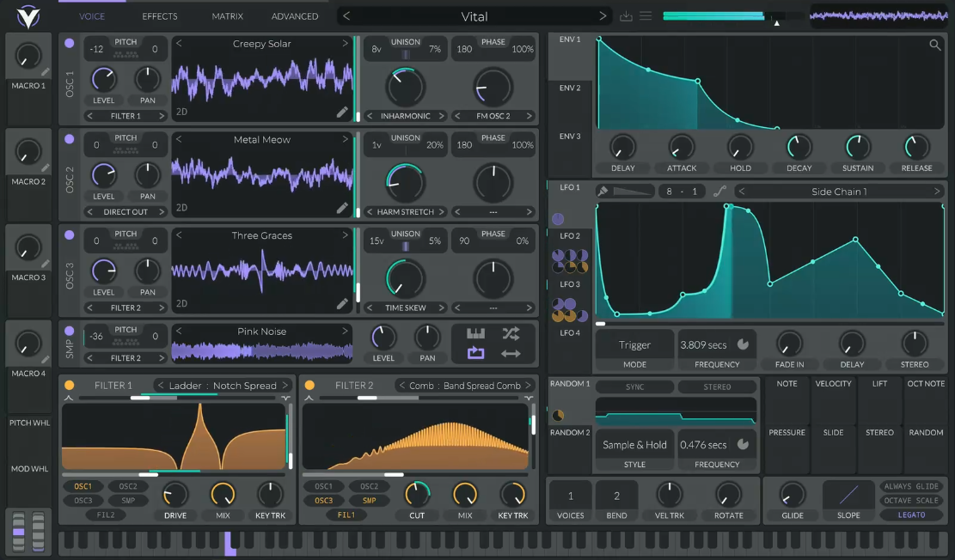
Task: Disable oscillator 1 power toggle
Action: [70, 43]
